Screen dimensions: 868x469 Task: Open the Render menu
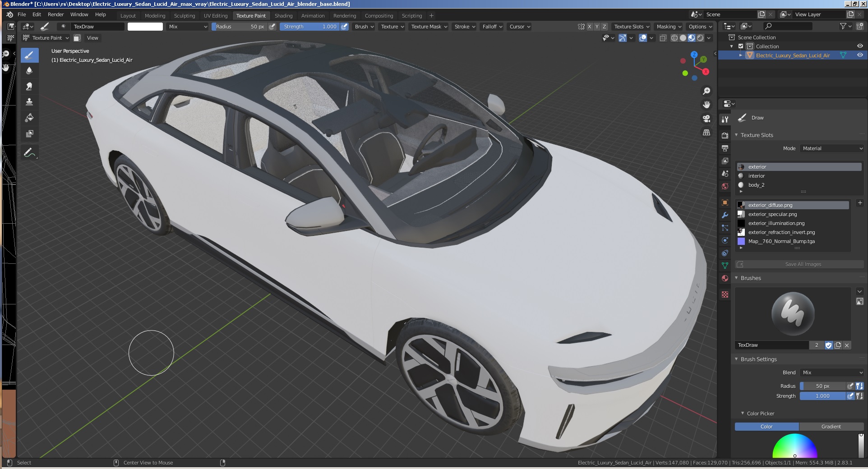55,14
